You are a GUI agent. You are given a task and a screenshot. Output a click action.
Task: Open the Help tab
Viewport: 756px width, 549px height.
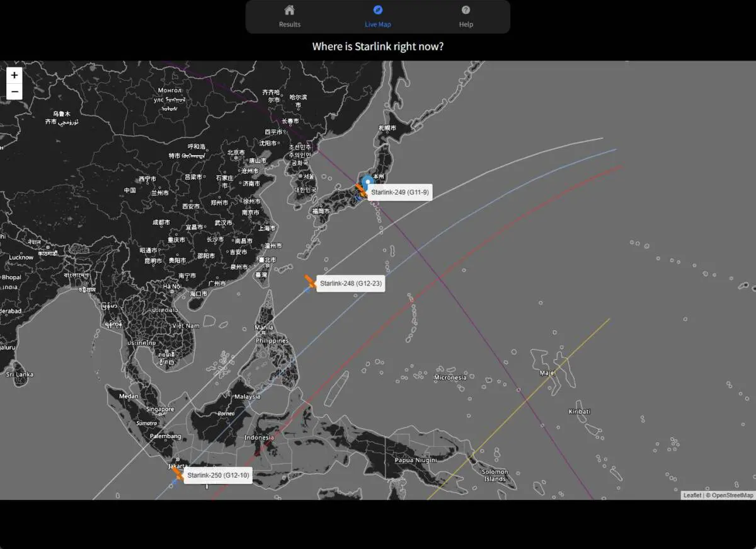[466, 16]
